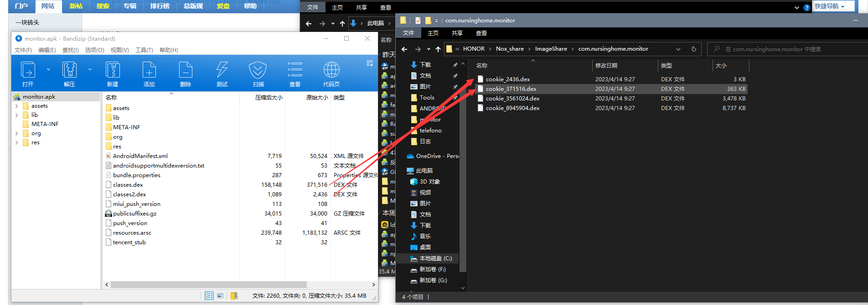This screenshot has width=868, height=305.
Task: Select AndroidManifest.xml in the archive list
Action: (140, 156)
